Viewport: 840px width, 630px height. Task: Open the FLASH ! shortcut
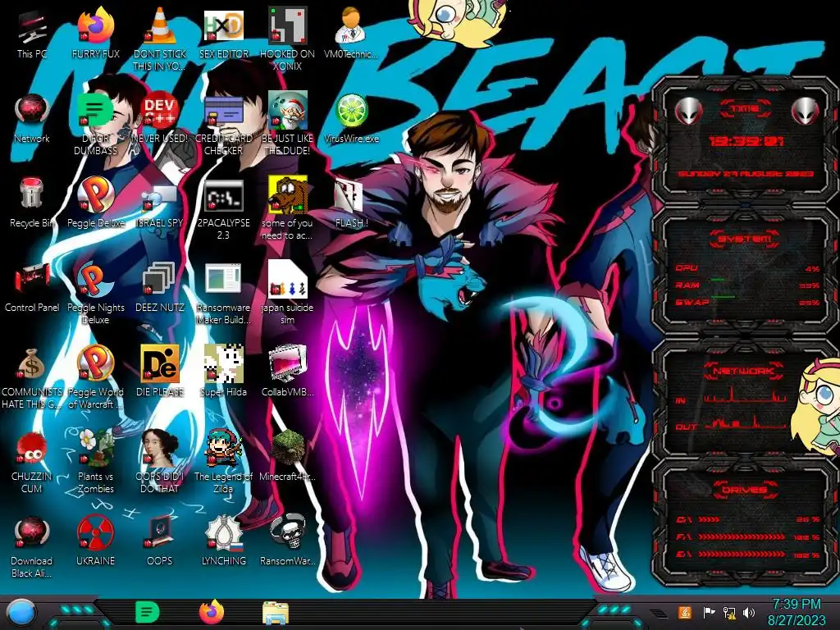[x=351, y=203]
